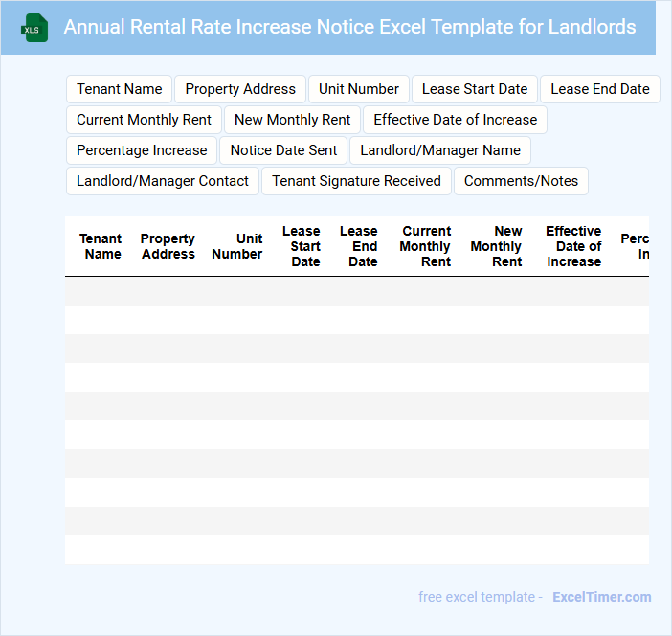This screenshot has height=636, width=672.
Task: Select the Unit Number column header
Action: (237, 246)
